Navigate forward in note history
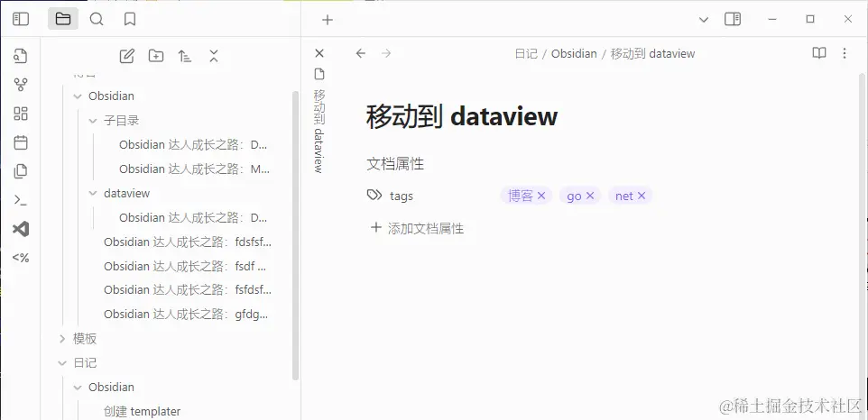 [x=386, y=53]
